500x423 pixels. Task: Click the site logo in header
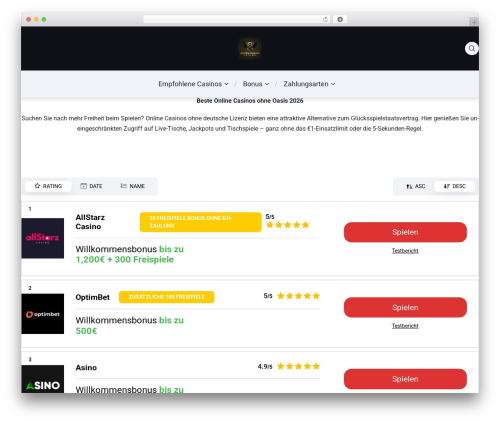pos(250,49)
